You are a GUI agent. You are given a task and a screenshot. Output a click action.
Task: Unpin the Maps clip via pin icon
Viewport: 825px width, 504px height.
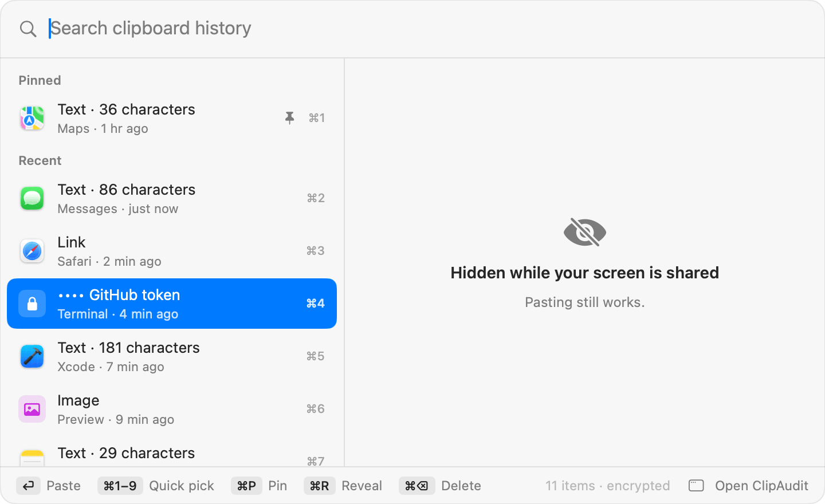pyautogui.click(x=290, y=118)
